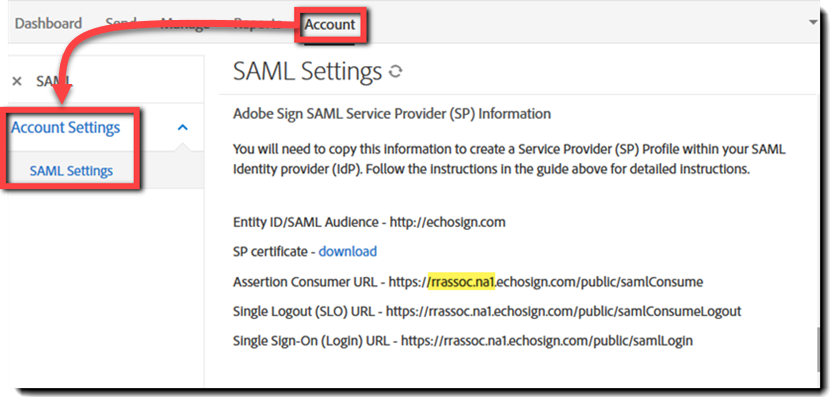Select SAML Settings in the sidebar
This screenshot has height=397, width=830.
point(71,171)
